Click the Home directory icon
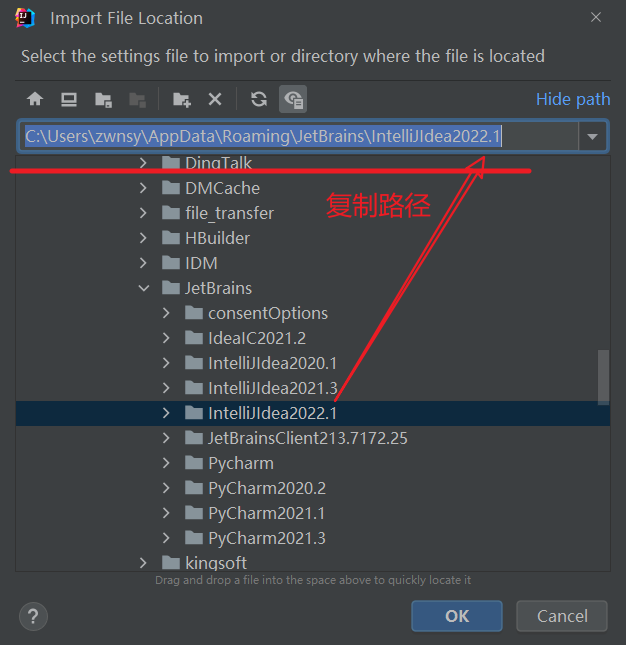Screen dimensions: 626x645 pyautogui.click(x=35, y=99)
